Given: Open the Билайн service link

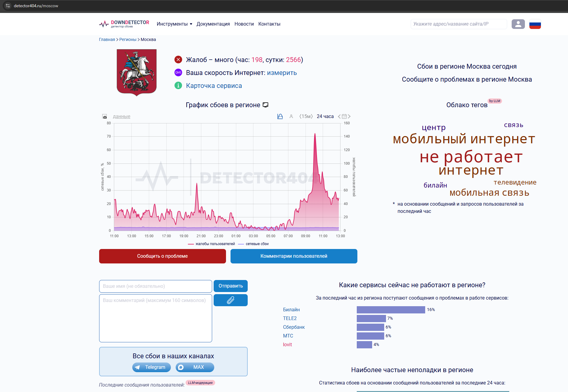Looking at the screenshot, I should pos(291,310).
